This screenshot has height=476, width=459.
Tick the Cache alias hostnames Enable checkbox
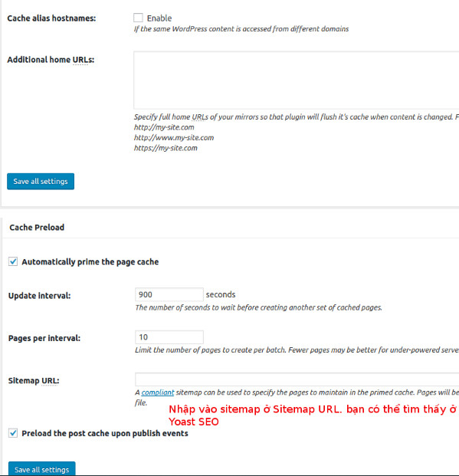(138, 18)
